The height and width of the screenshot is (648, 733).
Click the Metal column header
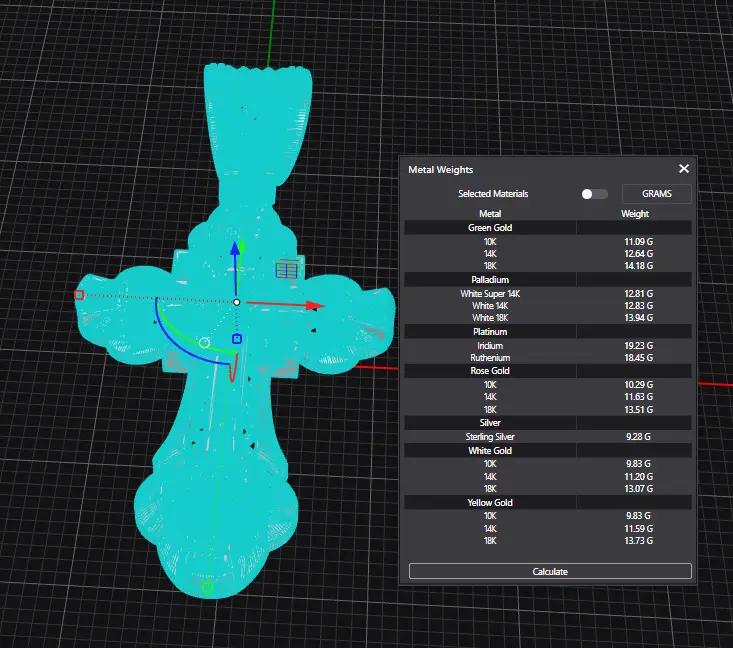[490, 213]
